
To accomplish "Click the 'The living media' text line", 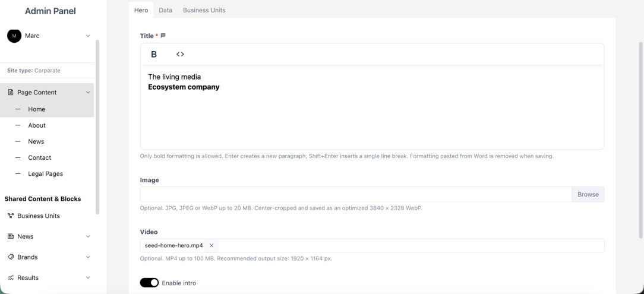I will (x=175, y=77).
